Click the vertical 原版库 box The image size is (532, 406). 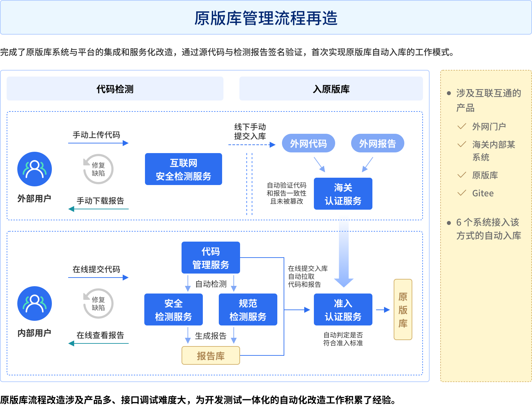point(403,309)
